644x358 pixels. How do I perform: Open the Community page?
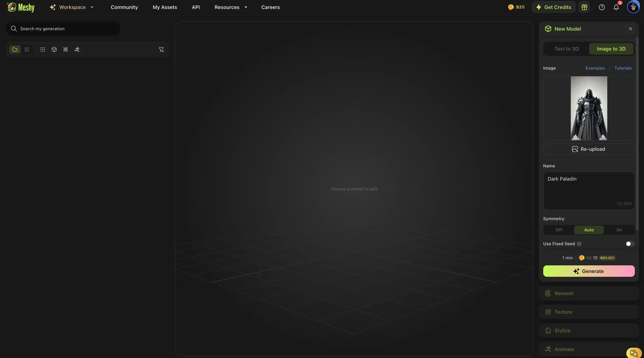click(x=124, y=7)
